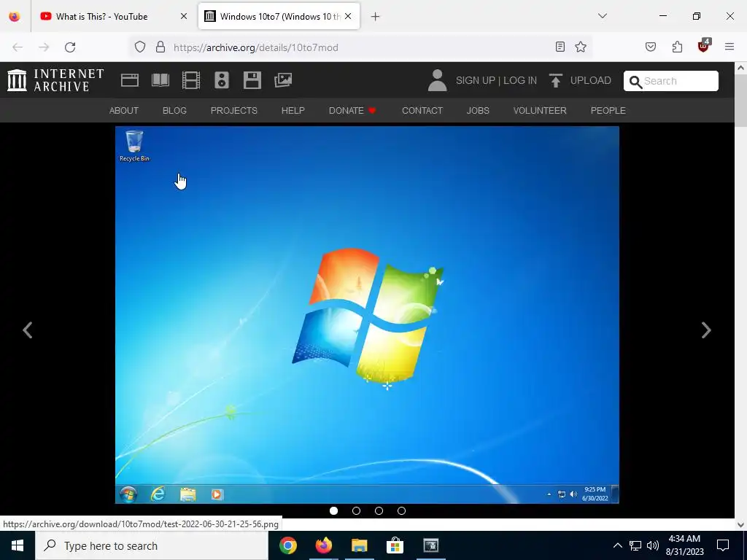Open the ABOUT menu item

click(x=124, y=111)
